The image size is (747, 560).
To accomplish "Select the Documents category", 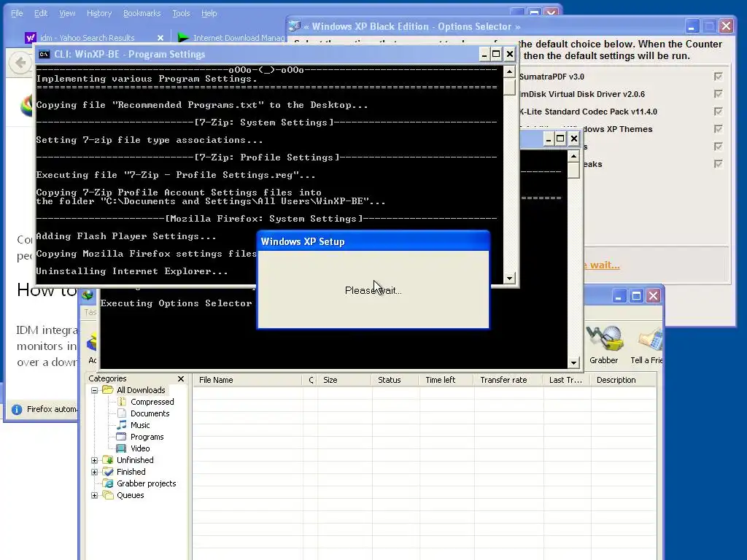I will pyautogui.click(x=150, y=413).
